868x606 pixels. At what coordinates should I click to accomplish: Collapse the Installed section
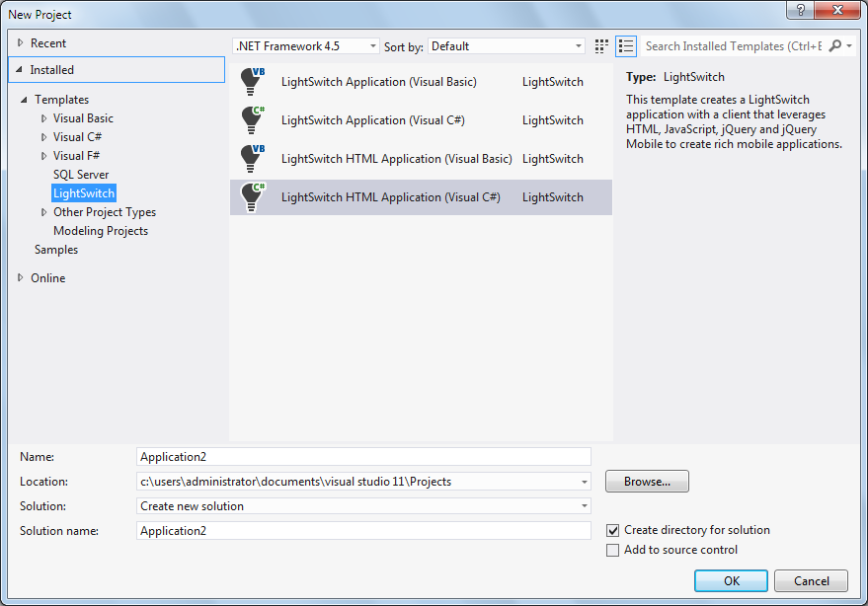20,70
